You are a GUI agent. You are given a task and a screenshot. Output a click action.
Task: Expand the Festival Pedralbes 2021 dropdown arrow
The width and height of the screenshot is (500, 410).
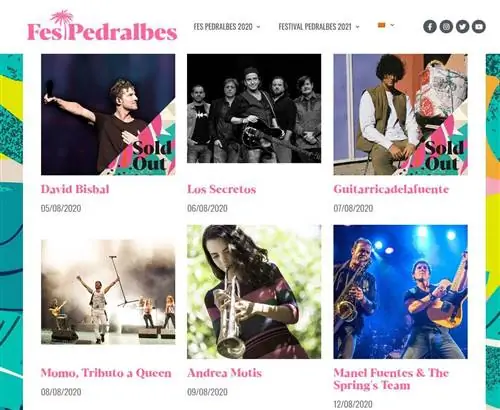point(357,27)
